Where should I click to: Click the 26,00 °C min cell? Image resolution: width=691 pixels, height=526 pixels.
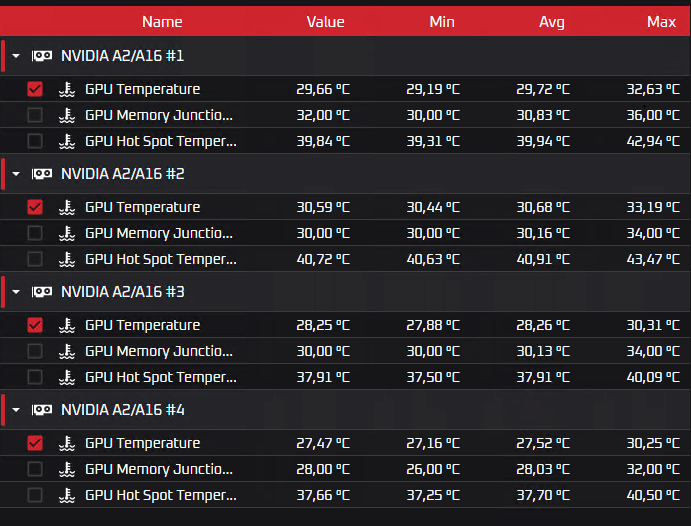point(433,470)
